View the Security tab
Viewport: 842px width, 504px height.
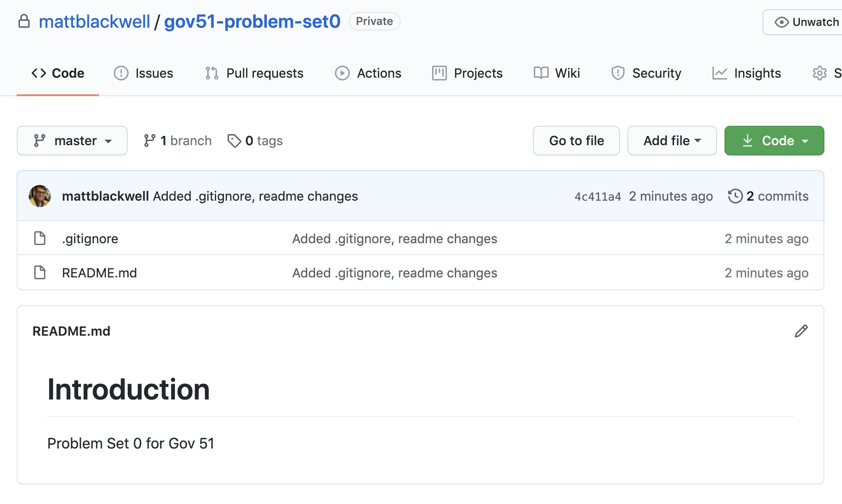click(x=646, y=73)
